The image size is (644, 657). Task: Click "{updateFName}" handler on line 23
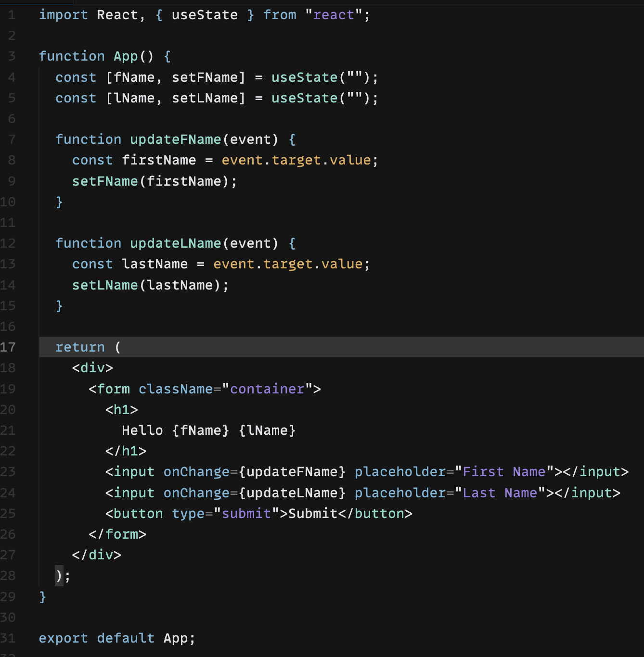point(292,472)
